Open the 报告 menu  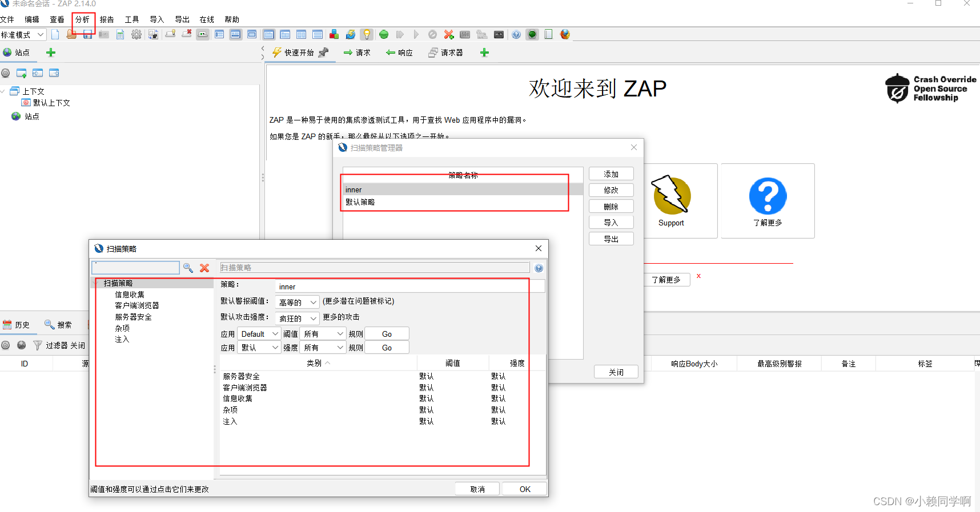[x=107, y=19]
